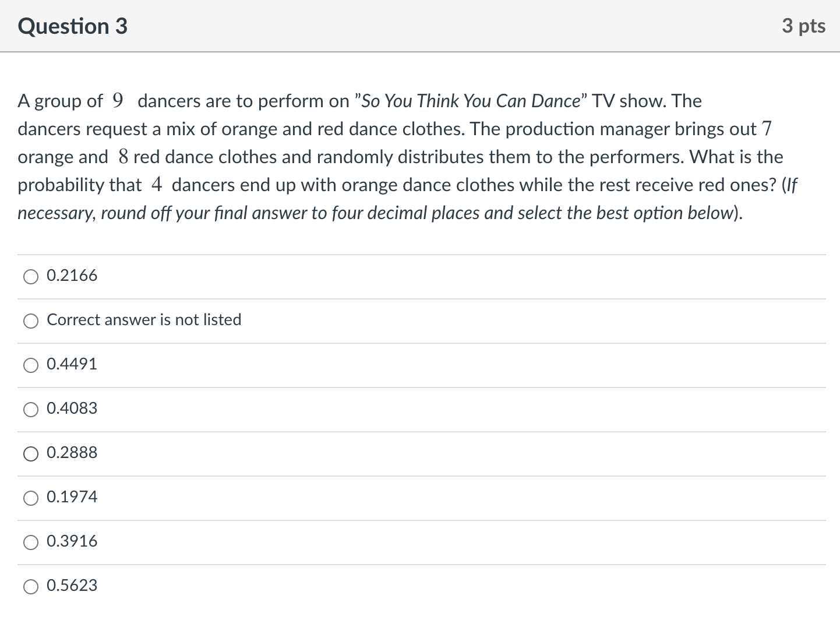Select the 0.4083 answer radio button

[31, 410]
